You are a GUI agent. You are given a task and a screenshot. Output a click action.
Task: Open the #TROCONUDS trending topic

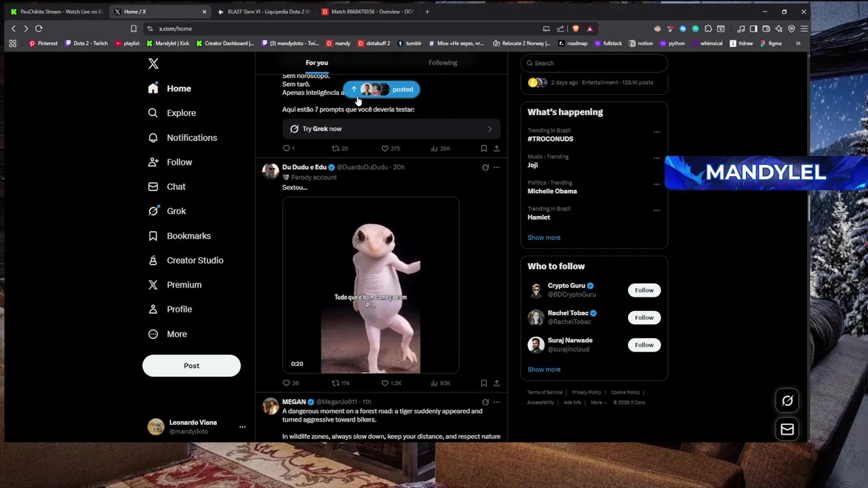(550, 139)
